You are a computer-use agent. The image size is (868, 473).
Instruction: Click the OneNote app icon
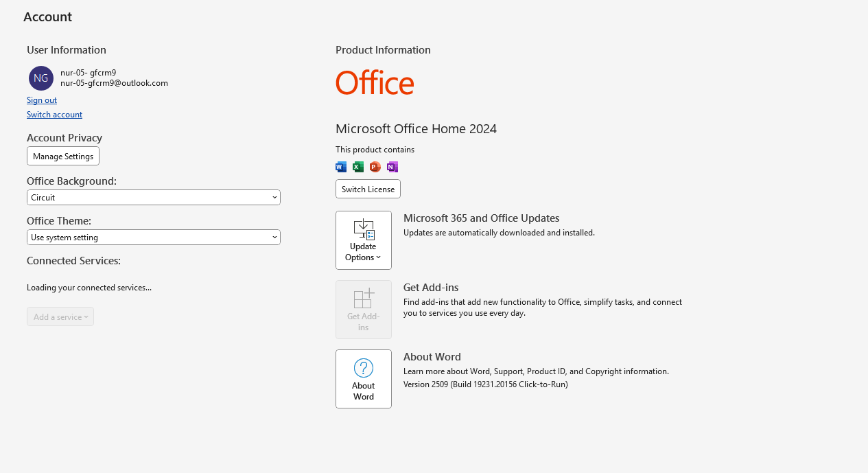392,167
